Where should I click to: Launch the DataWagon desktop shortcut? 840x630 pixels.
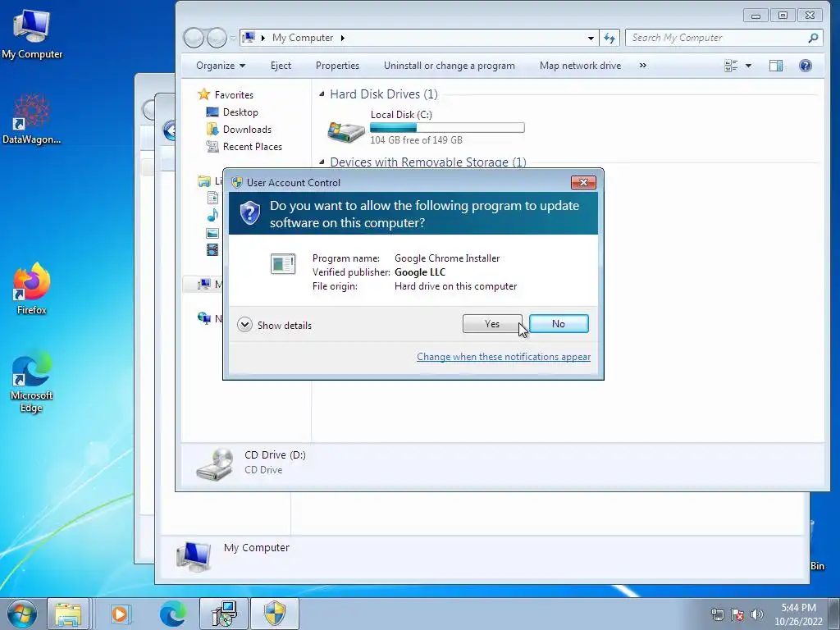[32, 119]
